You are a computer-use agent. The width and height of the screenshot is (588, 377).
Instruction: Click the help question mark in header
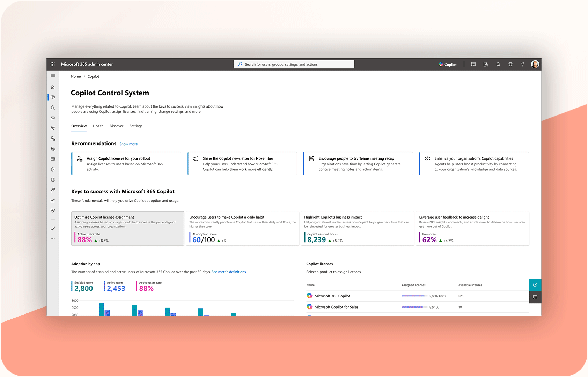[523, 64]
